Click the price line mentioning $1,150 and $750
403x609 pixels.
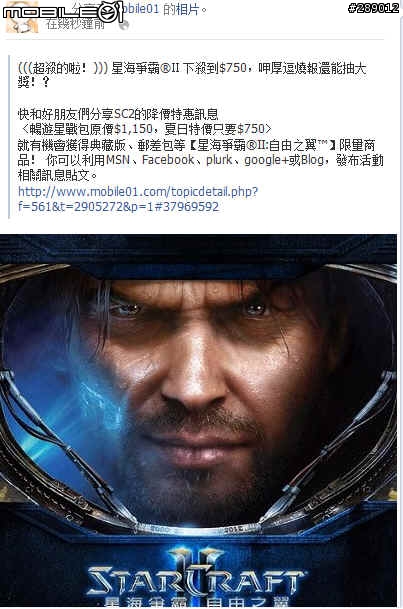(x=145, y=129)
